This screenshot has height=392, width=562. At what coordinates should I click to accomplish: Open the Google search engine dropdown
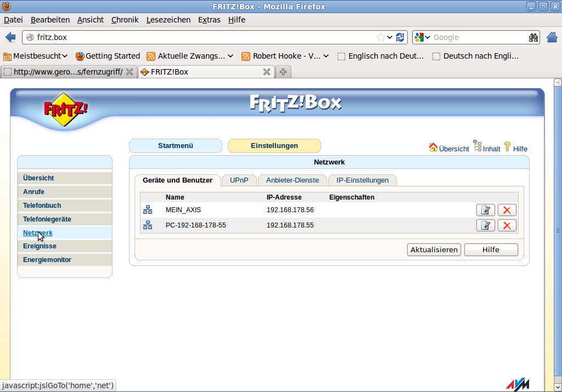click(x=423, y=37)
